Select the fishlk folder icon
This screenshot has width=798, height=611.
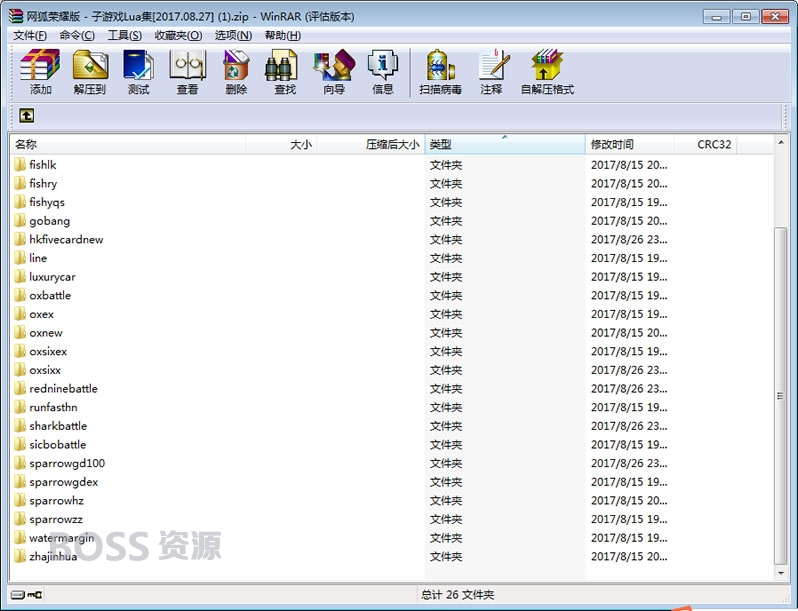pyautogui.click(x=20, y=164)
